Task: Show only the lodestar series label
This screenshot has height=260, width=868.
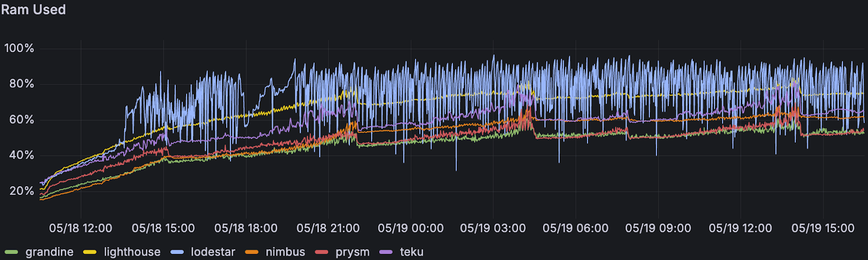Action: (213, 252)
